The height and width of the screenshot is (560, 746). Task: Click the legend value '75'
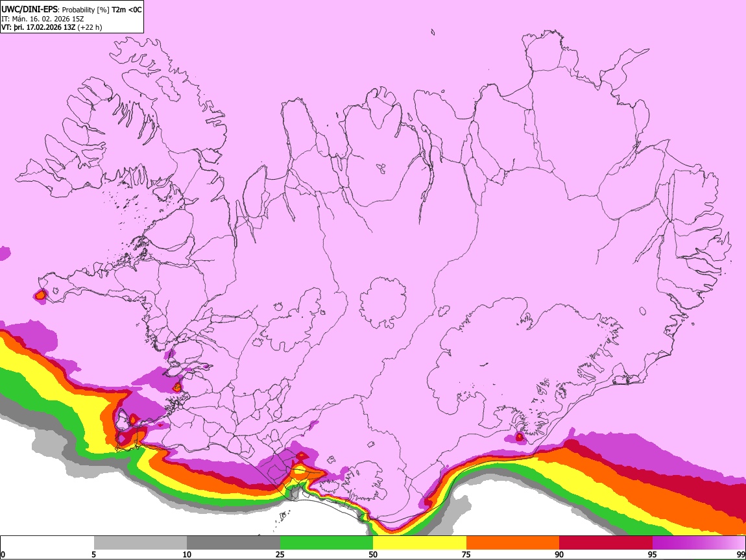(466, 555)
